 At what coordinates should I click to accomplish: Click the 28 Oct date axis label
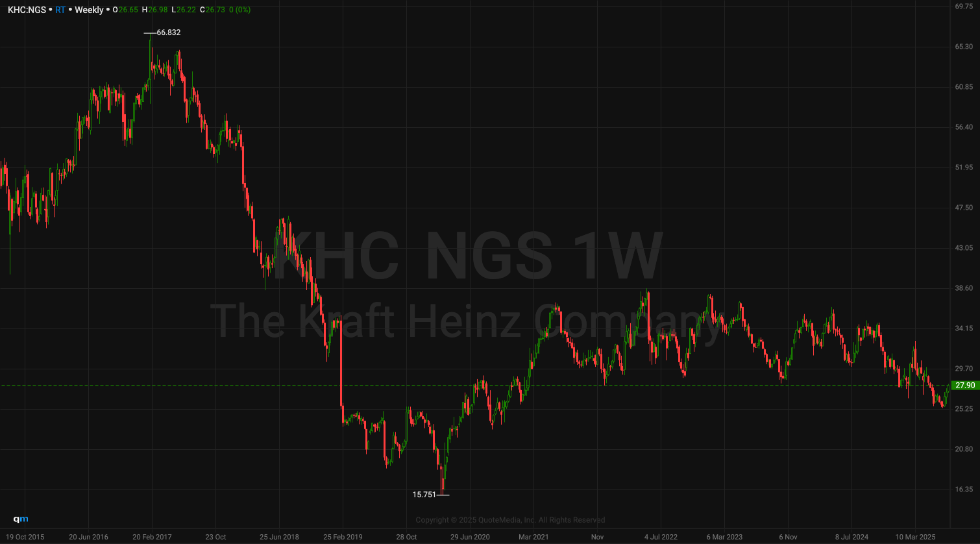pos(406,537)
